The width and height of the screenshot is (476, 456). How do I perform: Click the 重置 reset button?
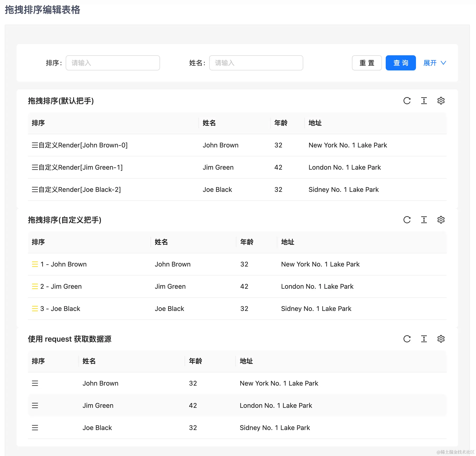pos(367,63)
